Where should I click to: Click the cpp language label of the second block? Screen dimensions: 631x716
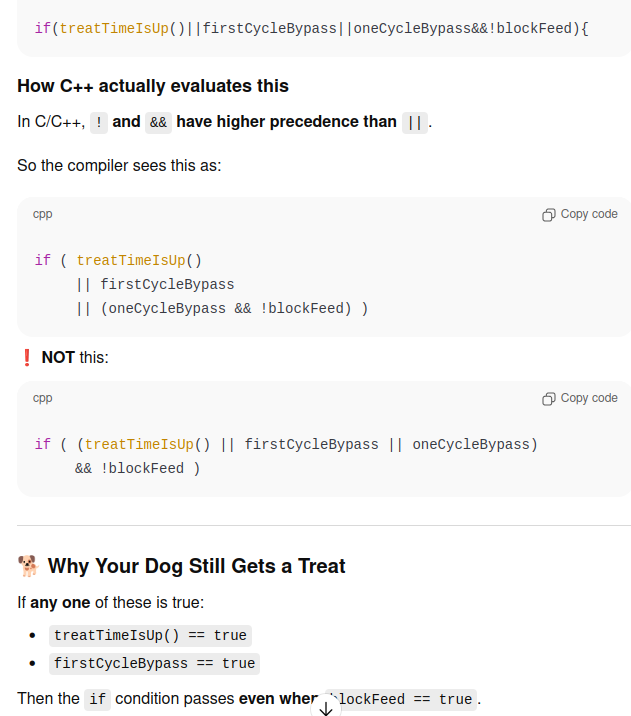[43, 398]
